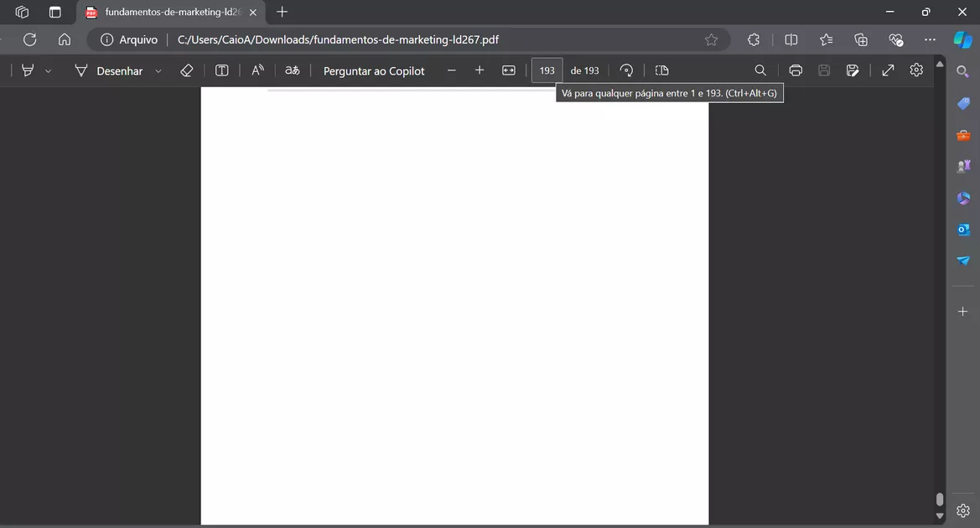Click the Save as icon
The width and height of the screenshot is (980, 528).
click(x=853, y=70)
